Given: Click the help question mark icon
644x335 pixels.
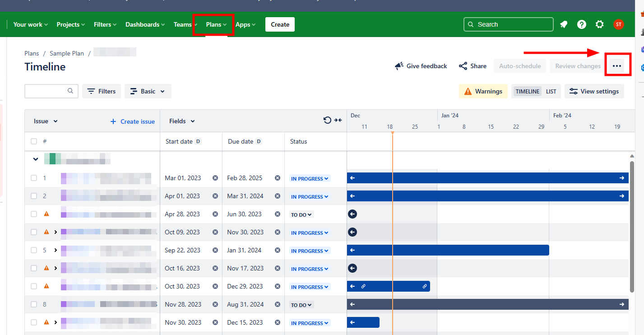Looking at the screenshot, I should (x=582, y=24).
